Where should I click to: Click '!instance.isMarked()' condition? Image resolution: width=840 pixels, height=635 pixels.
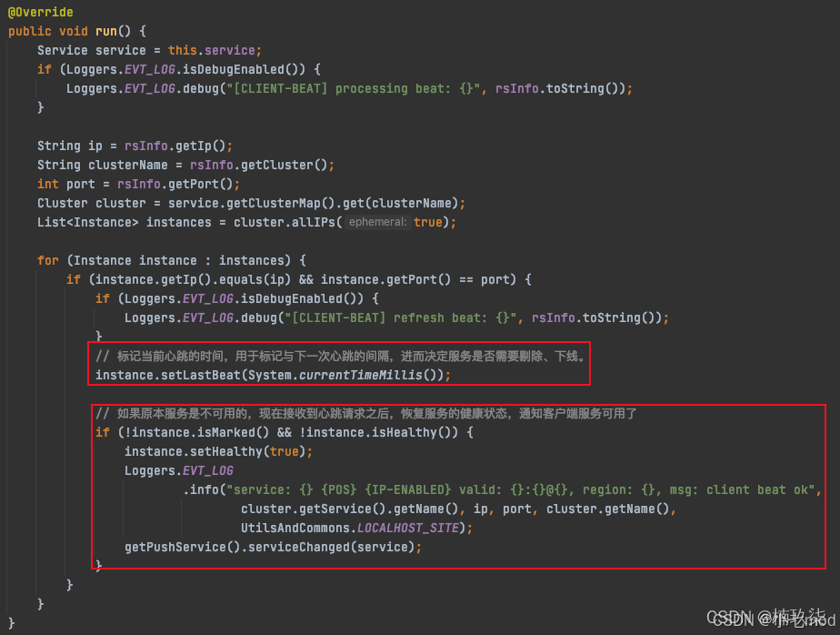coord(196,433)
